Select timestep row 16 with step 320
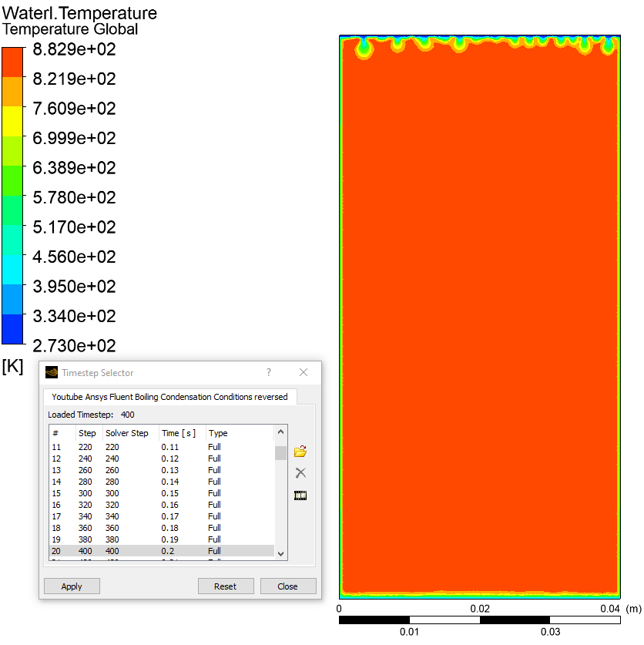The image size is (644, 645). [x=162, y=505]
